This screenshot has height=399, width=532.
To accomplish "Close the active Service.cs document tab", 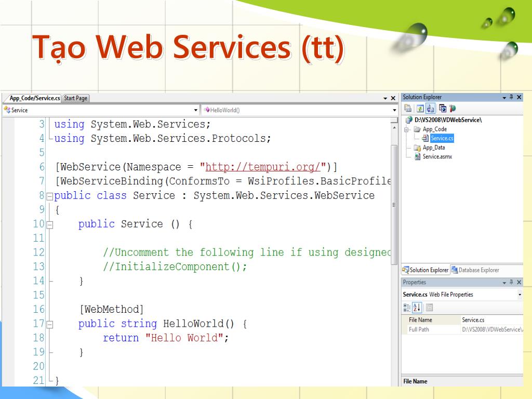I will 393,98.
